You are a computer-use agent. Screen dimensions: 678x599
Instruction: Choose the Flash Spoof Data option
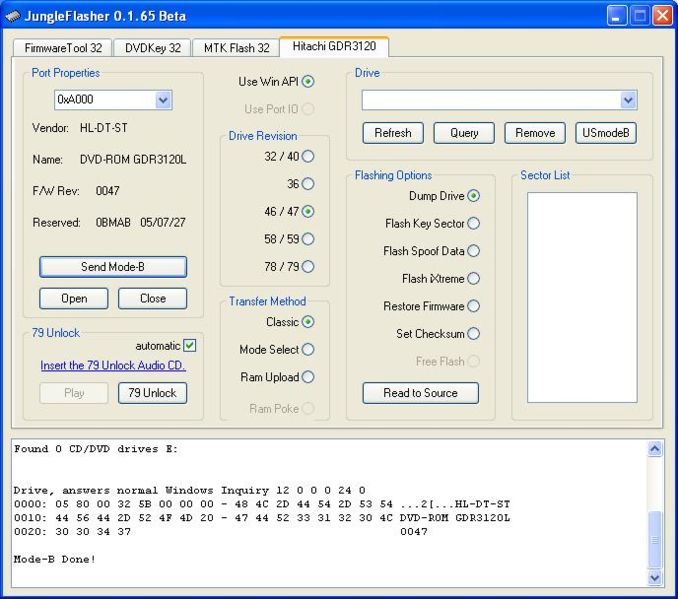pos(473,251)
